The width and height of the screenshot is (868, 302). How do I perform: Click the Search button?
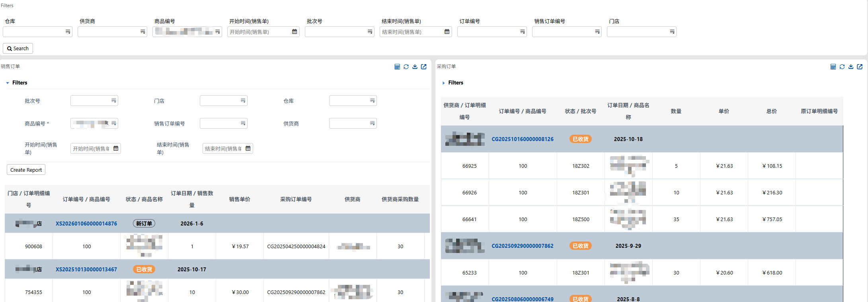point(18,48)
